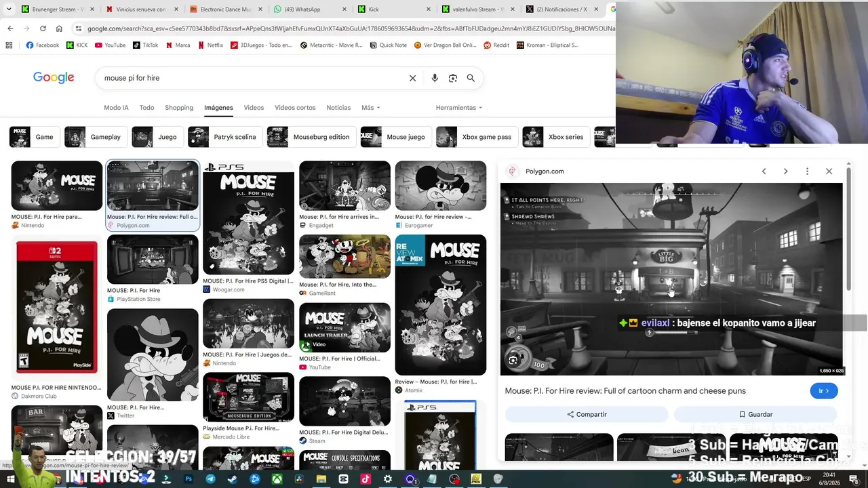Reload the current Google page
The height and width of the screenshot is (488, 868).
43,28
